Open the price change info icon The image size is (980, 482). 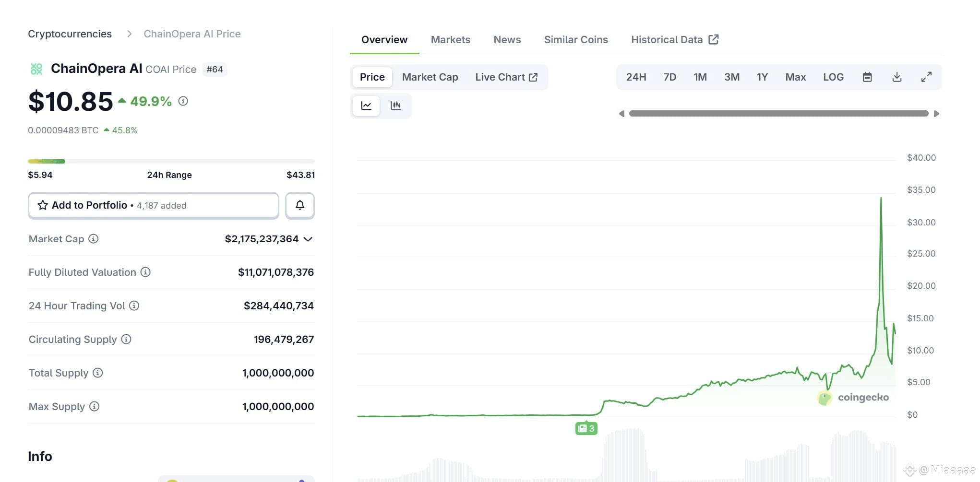[x=183, y=101]
